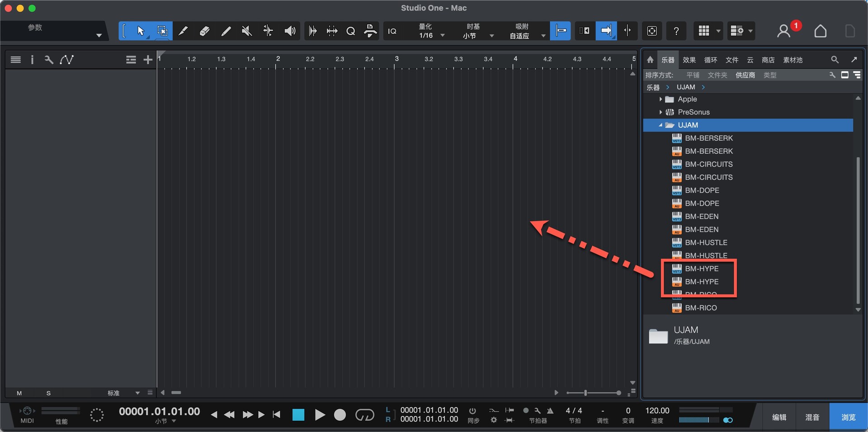868x432 pixels.
Task: Open the 编辑 edit view
Action: pyautogui.click(x=779, y=417)
